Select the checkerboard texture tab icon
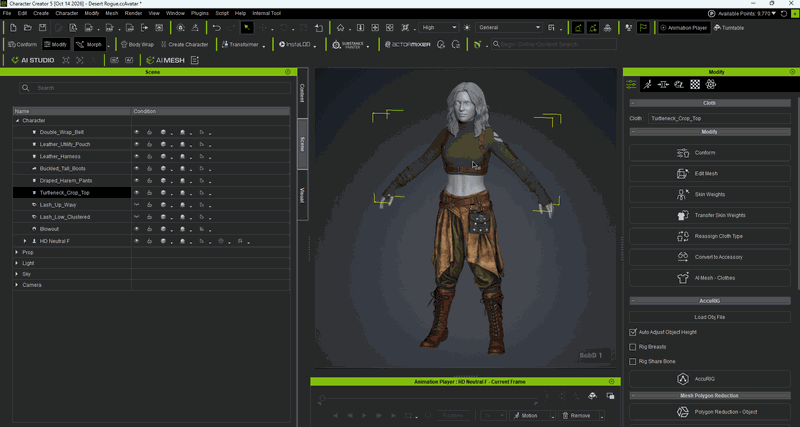 click(695, 85)
